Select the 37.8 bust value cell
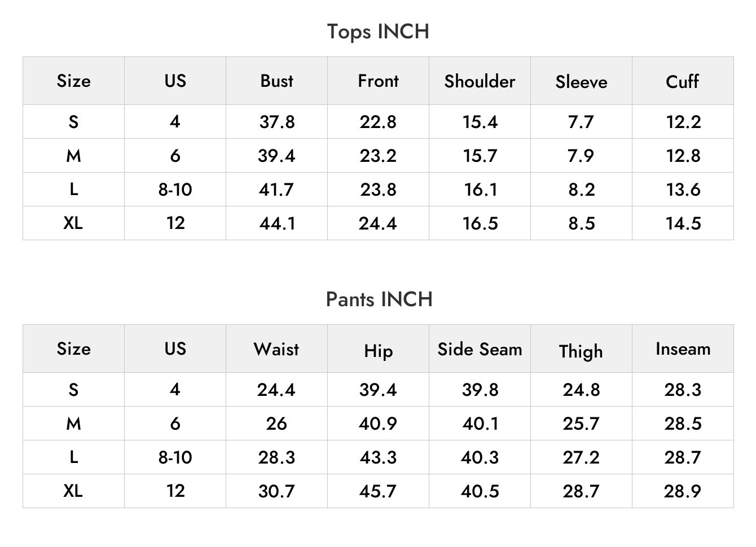The height and width of the screenshot is (547, 756). pos(276,122)
